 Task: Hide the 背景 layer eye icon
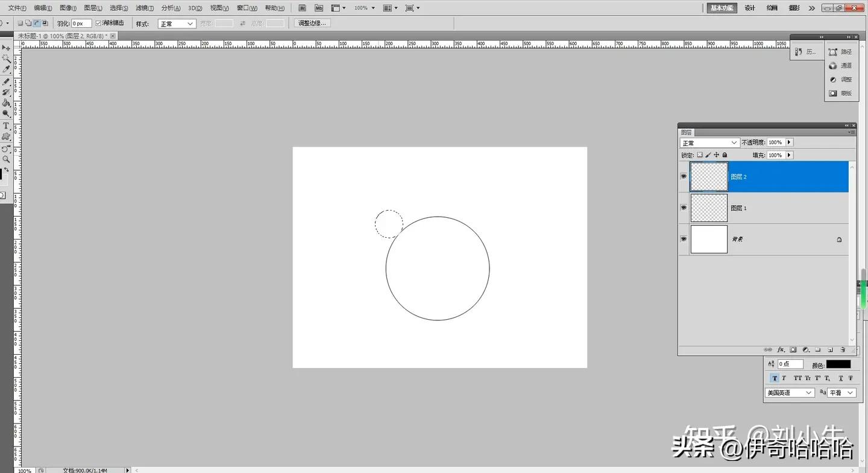pos(684,239)
